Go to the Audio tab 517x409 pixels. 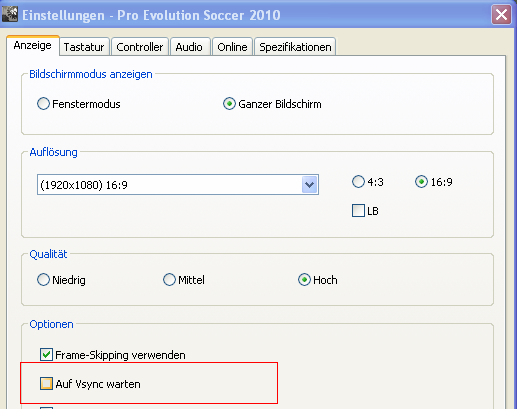[x=189, y=47]
